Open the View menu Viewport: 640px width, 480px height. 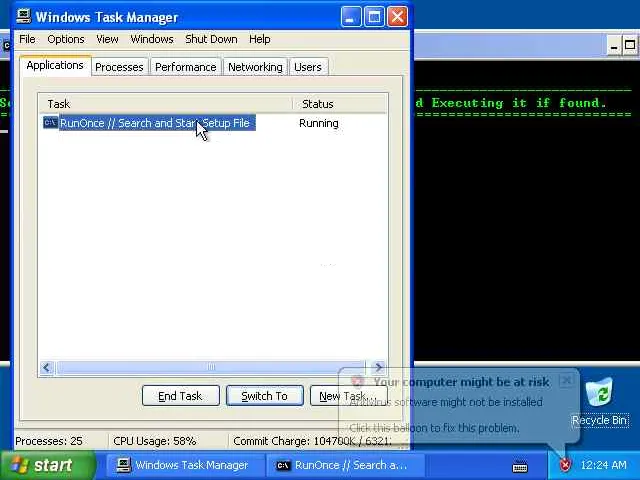(107, 39)
